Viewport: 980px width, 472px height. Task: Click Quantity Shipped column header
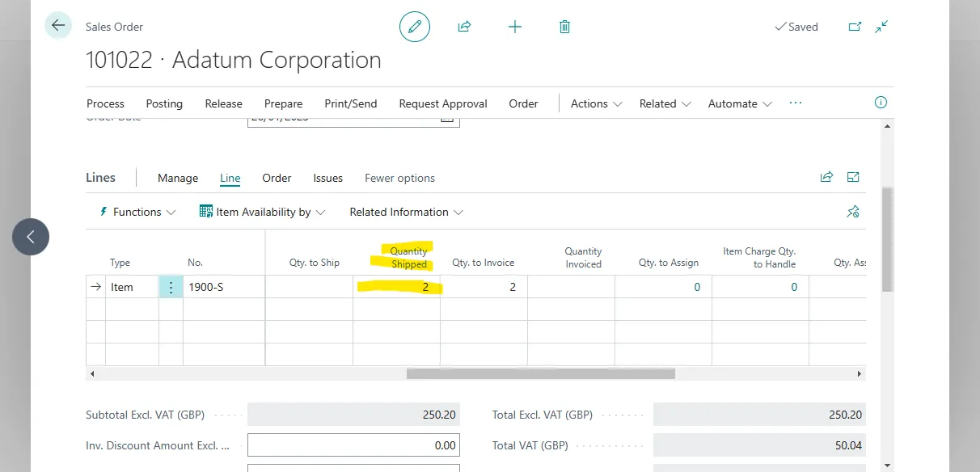pos(408,258)
